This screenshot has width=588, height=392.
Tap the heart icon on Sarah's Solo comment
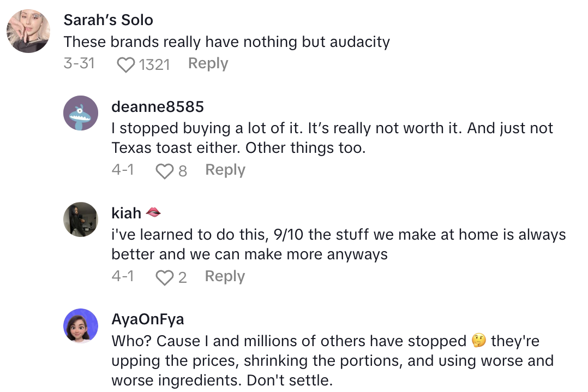[x=126, y=64]
